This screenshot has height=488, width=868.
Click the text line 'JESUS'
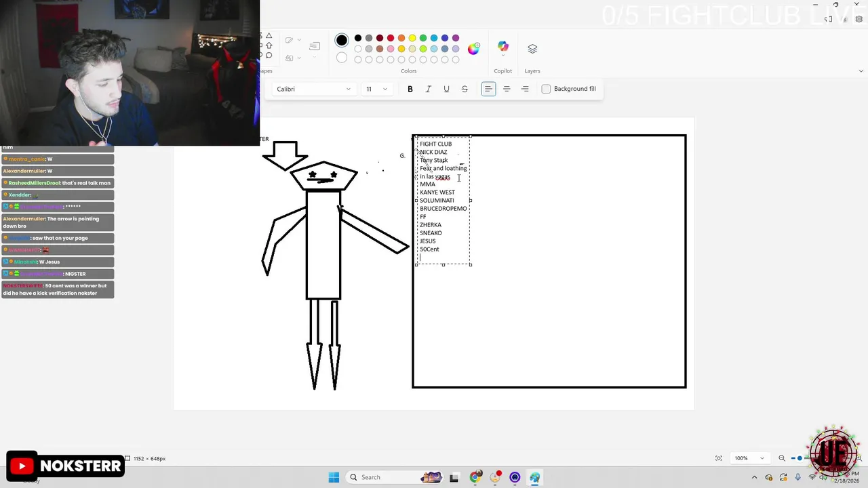click(427, 241)
